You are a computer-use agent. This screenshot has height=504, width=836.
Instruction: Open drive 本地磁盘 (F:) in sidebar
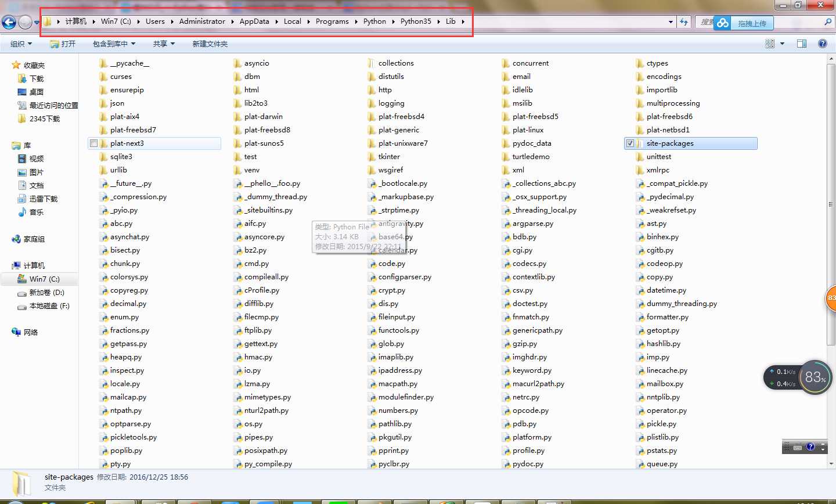tap(44, 305)
